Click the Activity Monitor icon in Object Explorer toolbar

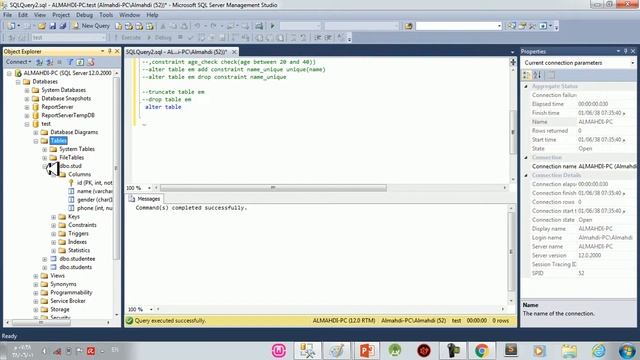91,62
